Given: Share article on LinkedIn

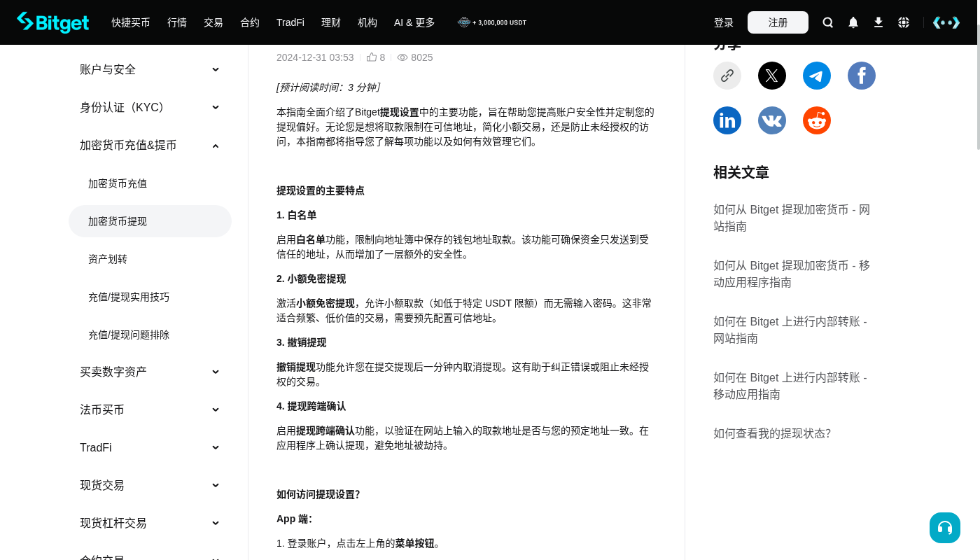Looking at the screenshot, I should pyautogui.click(x=727, y=120).
